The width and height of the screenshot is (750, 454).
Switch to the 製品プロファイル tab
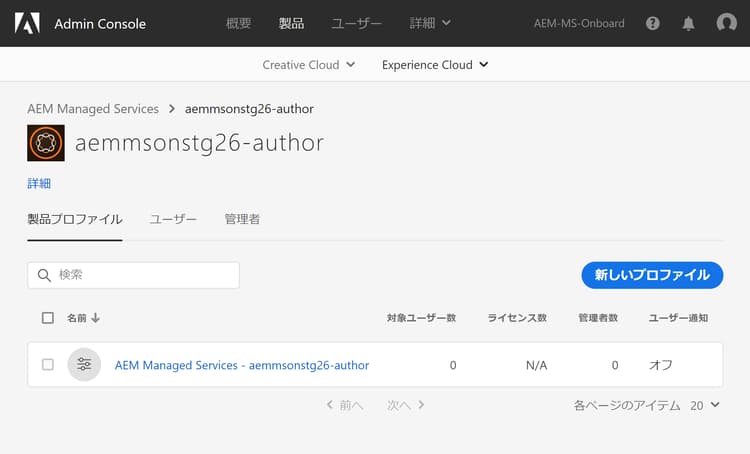click(x=75, y=219)
